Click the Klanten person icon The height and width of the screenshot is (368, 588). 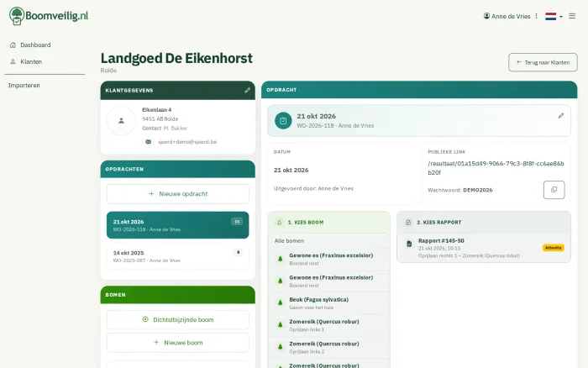pos(13,61)
